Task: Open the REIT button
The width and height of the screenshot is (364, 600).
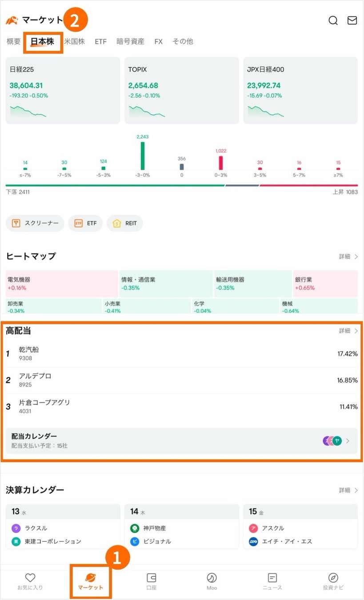Action: 124,223
